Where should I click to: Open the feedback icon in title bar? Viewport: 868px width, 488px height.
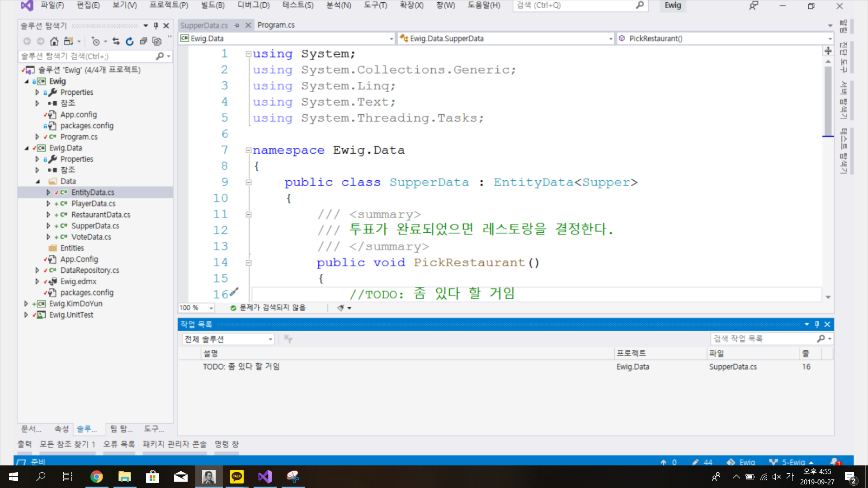(753, 6)
